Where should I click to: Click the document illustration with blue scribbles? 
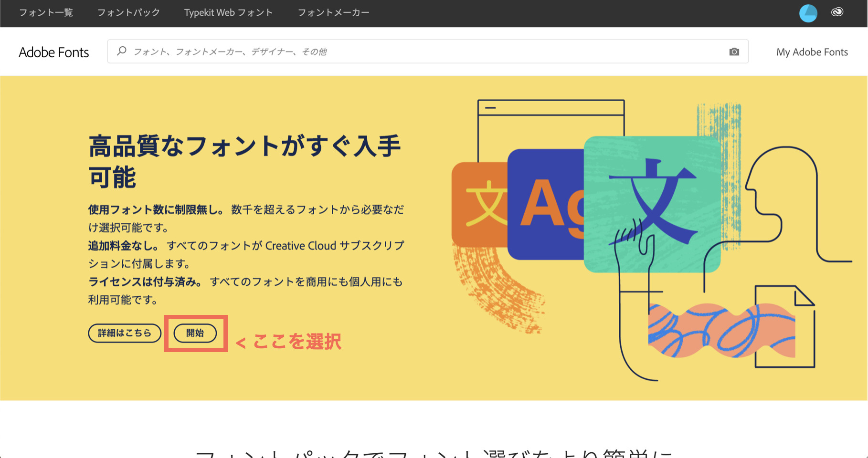(783, 329)
